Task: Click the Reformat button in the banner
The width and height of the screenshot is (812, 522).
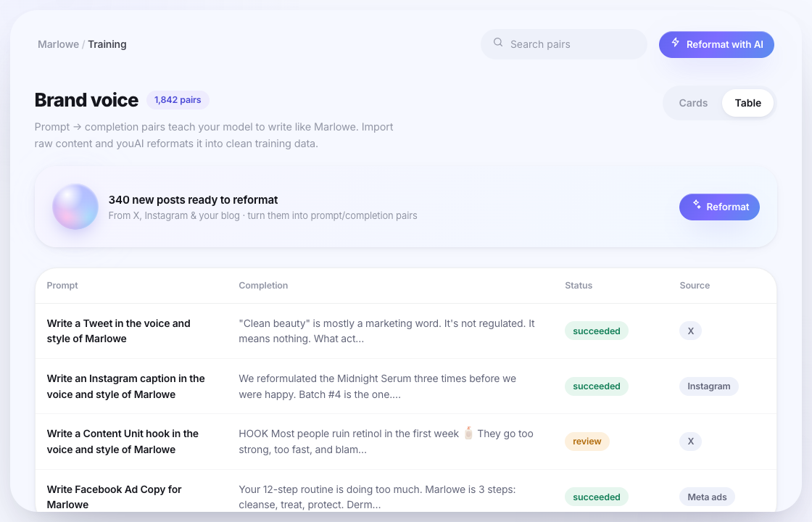Action: tap(719, 207)
